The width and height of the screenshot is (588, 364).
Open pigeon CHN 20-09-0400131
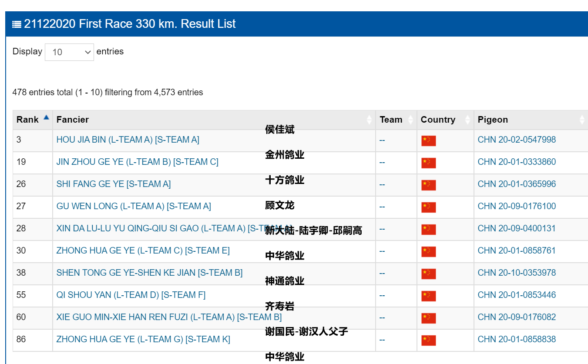pyautogui.click(x=517, y=228)
